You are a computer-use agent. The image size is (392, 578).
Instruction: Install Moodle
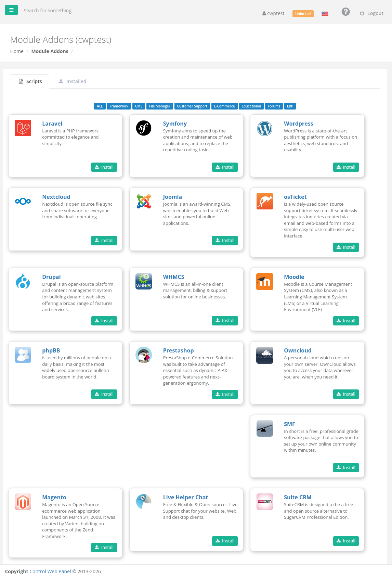coord(346,321)
